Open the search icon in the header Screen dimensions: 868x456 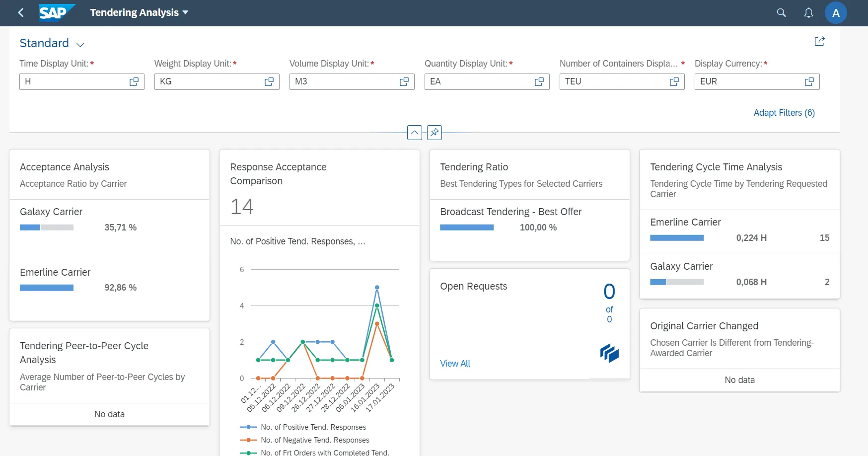[781, 12]
